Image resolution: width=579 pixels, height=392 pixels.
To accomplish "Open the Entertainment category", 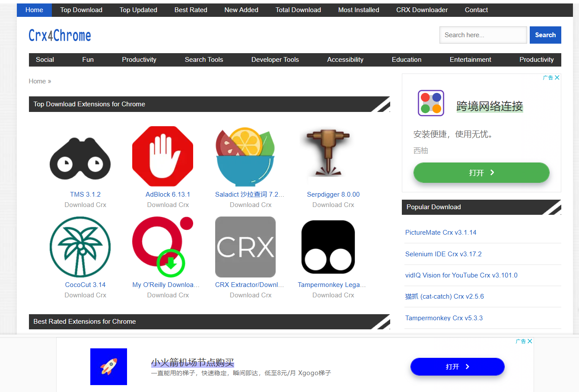I will tap(470, 60).
